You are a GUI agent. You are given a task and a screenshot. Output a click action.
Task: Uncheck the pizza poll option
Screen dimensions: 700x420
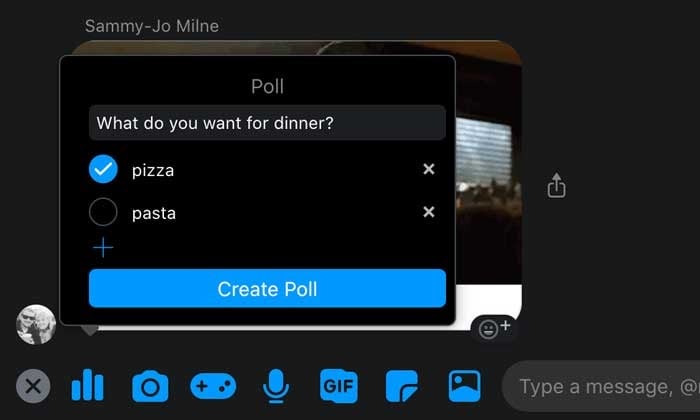[103, 169]
